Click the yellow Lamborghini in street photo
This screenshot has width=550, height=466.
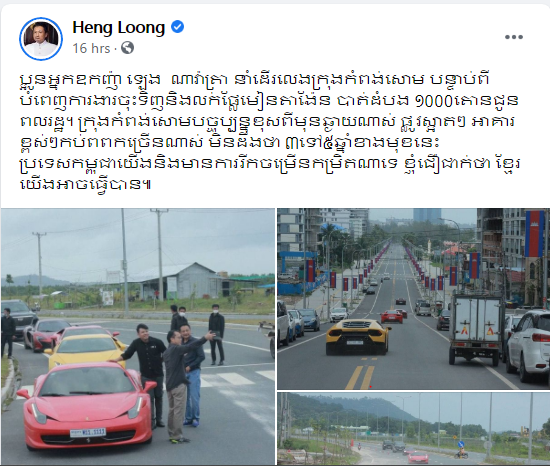click(358, 337)
